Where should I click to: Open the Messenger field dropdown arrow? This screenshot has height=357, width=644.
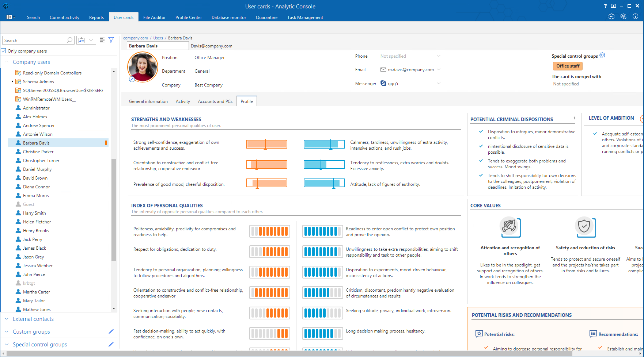439,83
